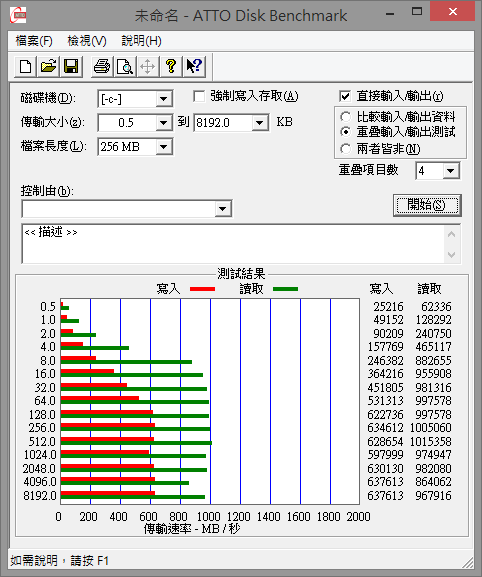482x577 pixels.
Task: Open the 檔案(F) menu
Action: pos(34,40)
